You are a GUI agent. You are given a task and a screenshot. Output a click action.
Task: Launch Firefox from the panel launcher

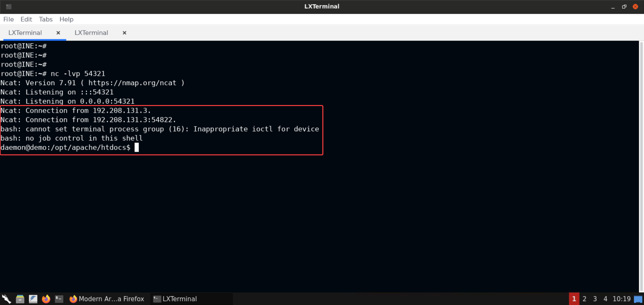point(46,299)
